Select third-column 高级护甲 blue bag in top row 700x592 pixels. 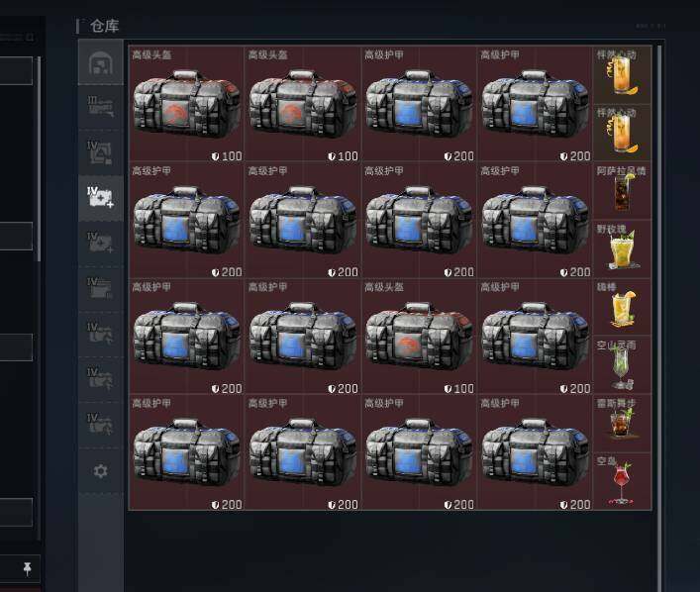(419, 104)
